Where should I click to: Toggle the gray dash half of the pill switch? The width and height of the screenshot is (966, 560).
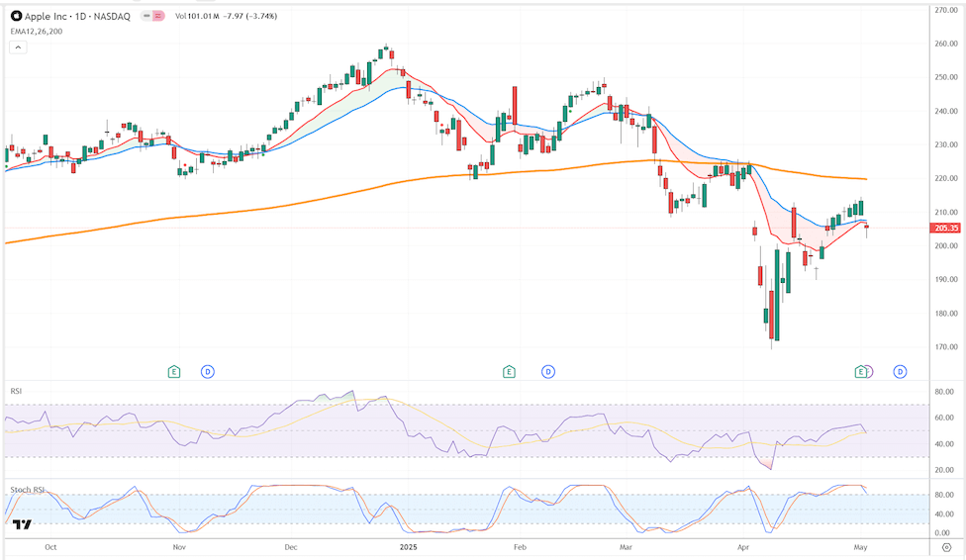146,16
